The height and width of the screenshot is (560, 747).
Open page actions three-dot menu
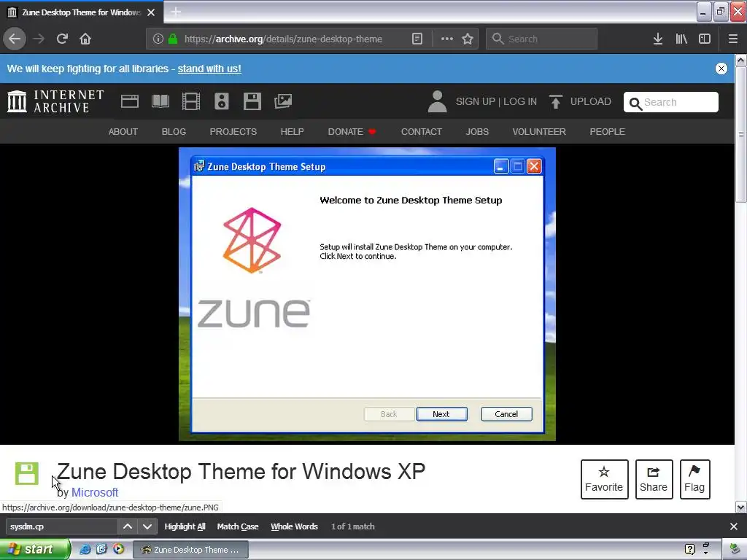[447, 39]
